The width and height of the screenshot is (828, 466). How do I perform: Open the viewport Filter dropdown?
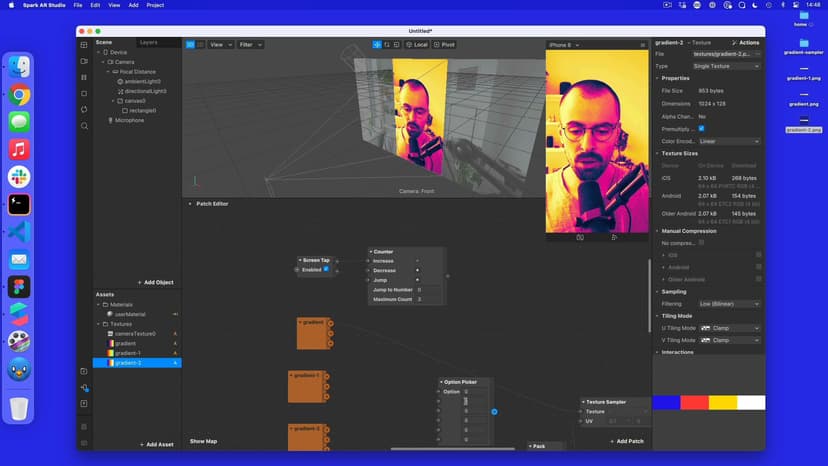(x=250, y=45)
